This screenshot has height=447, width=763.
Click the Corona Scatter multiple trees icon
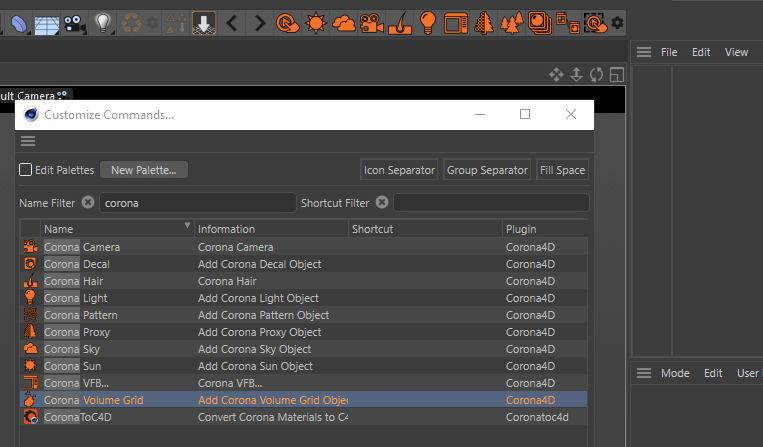(511, 23)
